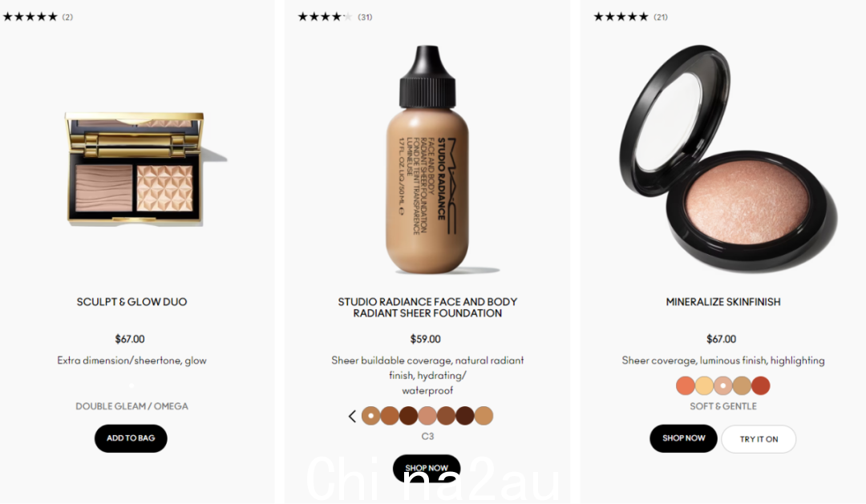Select the Soft & Gentle Skinfinish swatch
The image size is (866, 504).
click(x=723, y=385)
